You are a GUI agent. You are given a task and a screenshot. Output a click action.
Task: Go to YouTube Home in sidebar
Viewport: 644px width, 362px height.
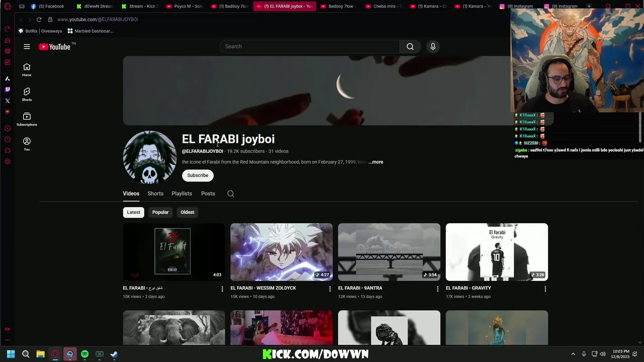(27, 70)
